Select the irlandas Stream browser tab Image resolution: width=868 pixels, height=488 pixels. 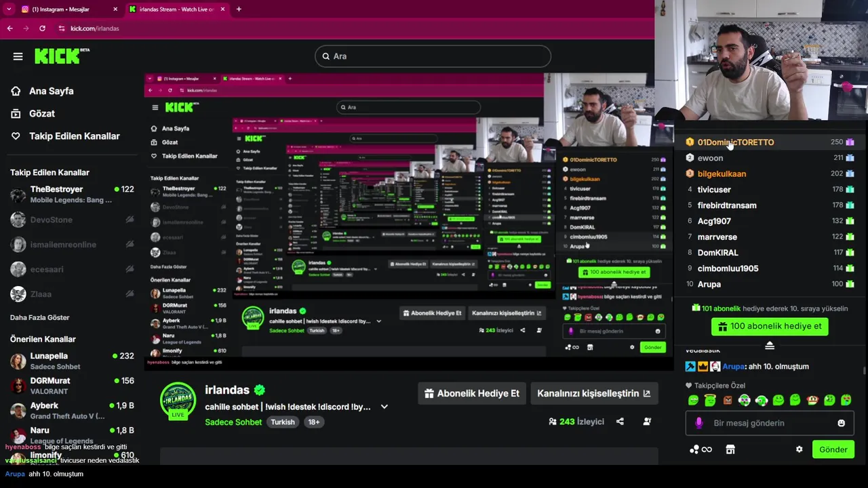click(177, 9)
